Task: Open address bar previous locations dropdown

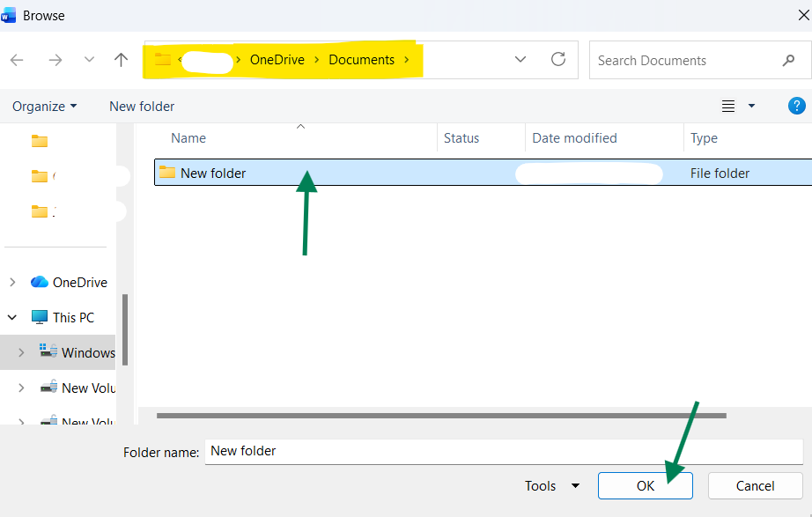Action: 520,60
